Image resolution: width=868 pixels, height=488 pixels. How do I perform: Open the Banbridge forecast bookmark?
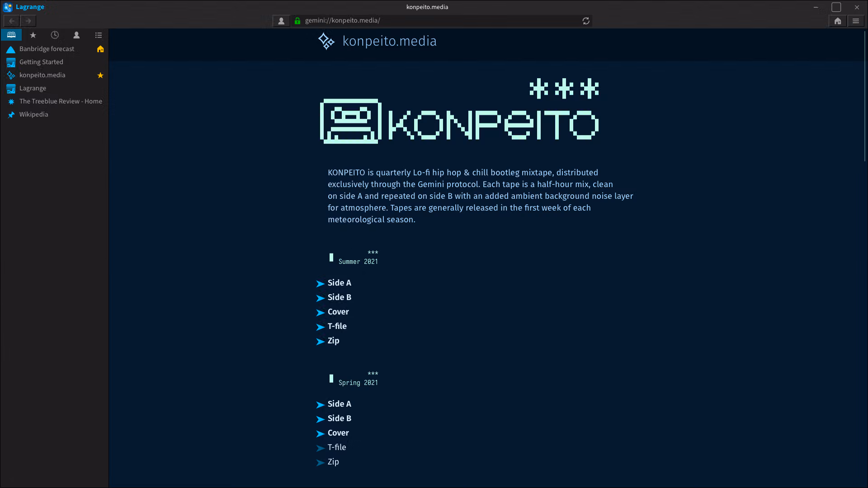click(x=54, y=49)
